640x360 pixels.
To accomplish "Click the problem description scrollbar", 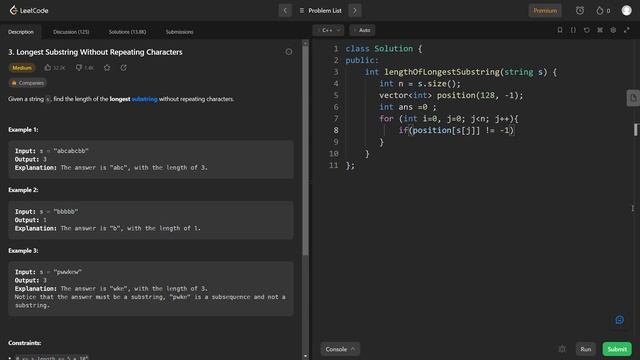I will pyautogui.click(x=306, y=151).
